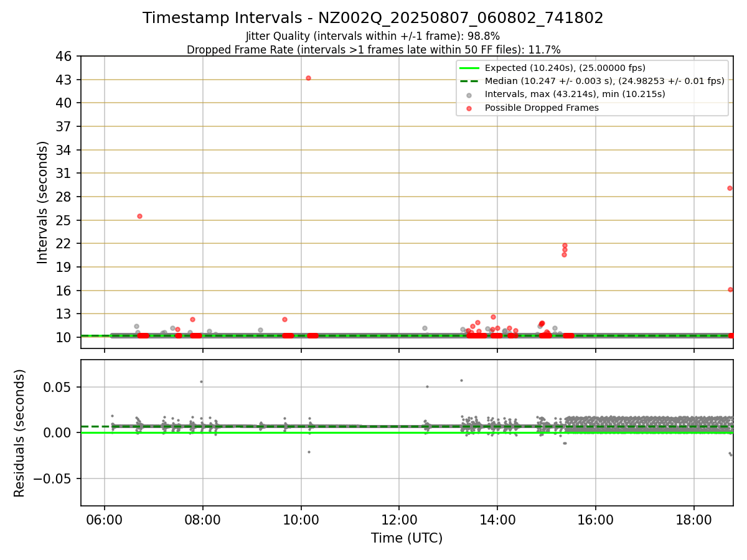747x560 pixels.
Task: Click the "08:00" x-axis tick label
Action: (203, 520)
